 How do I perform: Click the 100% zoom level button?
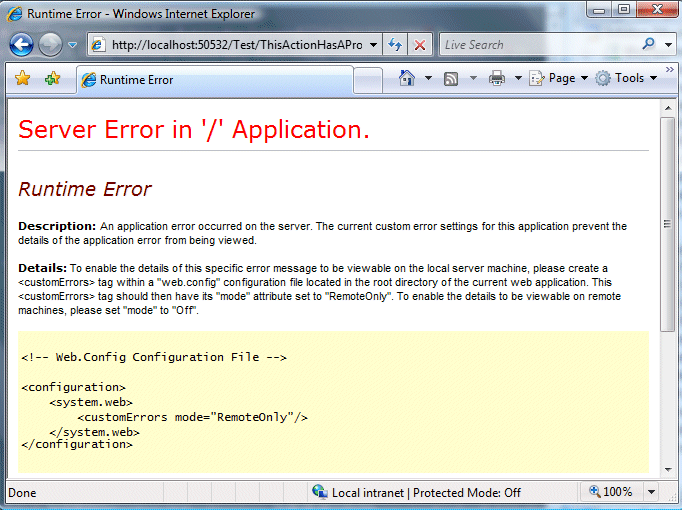coord(611,492)
